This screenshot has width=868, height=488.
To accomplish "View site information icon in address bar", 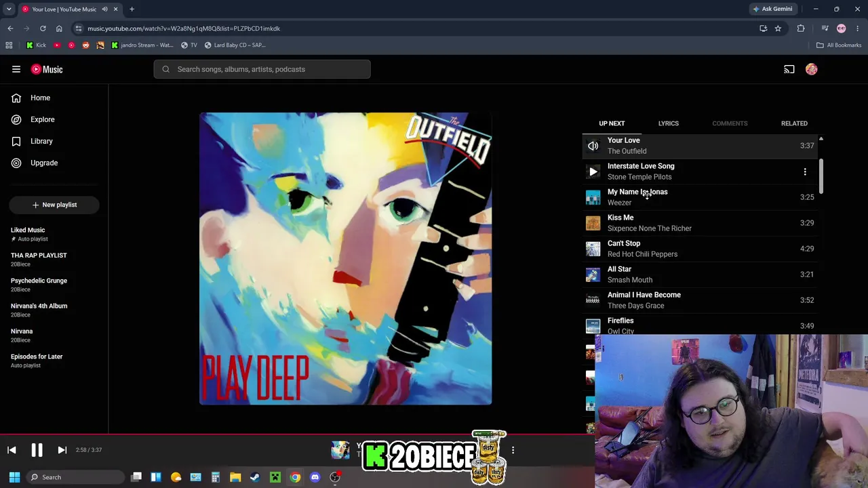I will 79,28.
